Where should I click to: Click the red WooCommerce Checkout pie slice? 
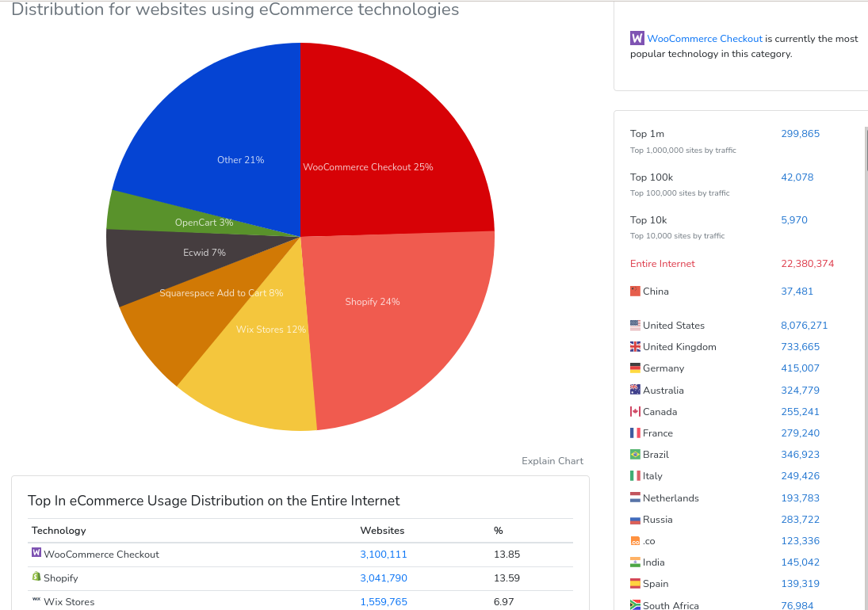[388, 127]
